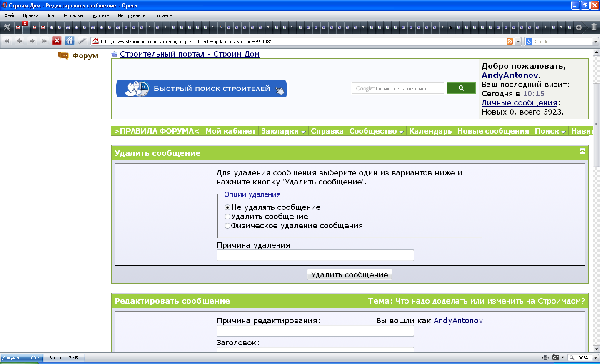Image resolution: width=600 pixels, height=364 pixels.
Task: Open the panels wrench icon
Action: 7,27
